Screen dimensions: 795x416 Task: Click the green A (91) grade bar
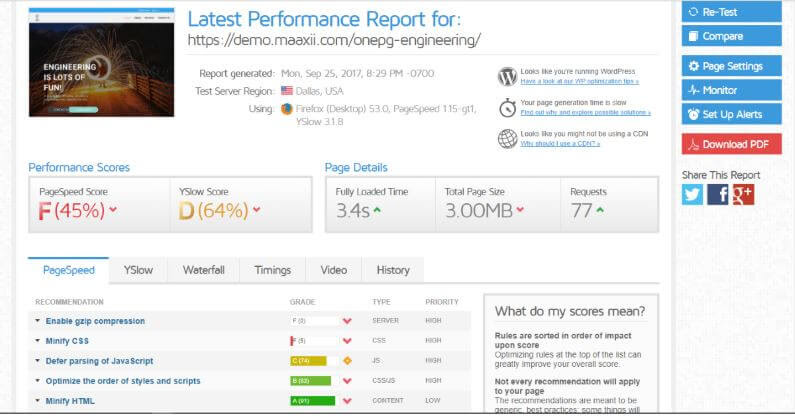[x=314, y=401]
